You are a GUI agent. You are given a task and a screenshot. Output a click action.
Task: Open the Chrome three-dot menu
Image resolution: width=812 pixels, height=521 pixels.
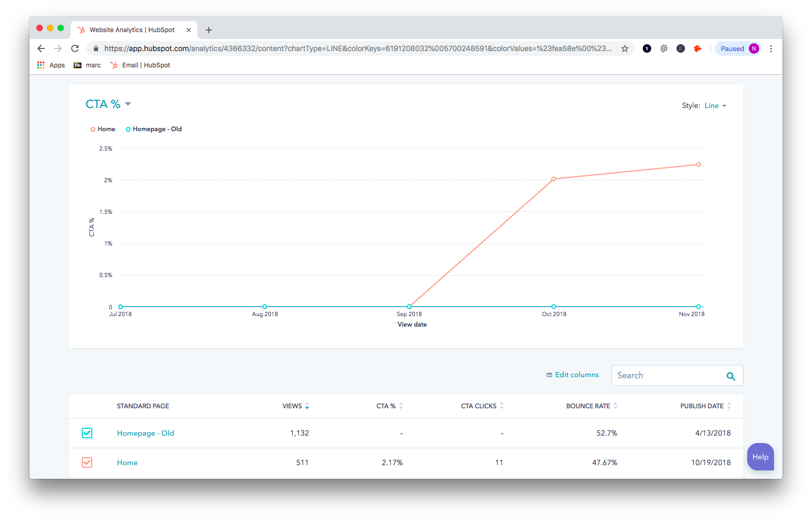pyautogui.click(x=771, y=48)
